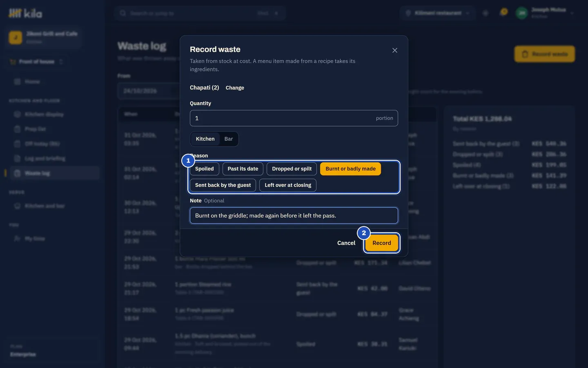Click the background page's Record waste button
This screenshot has height=368, width=588.
point(544,54)
